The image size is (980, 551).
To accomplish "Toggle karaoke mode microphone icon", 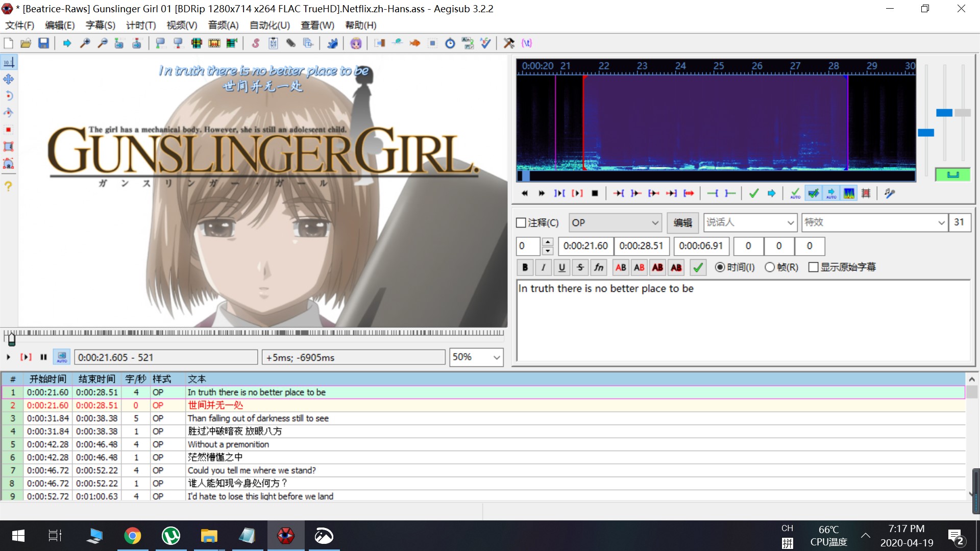I will coord(890,193).
